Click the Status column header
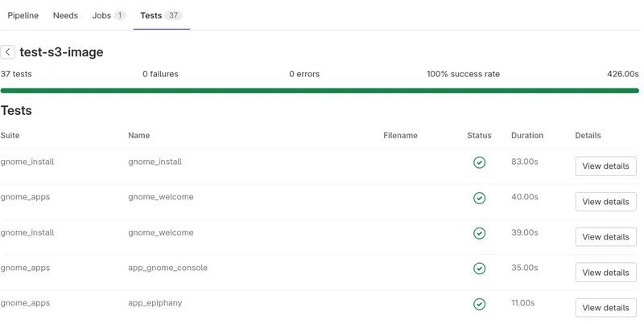644x324 pixels. [479, 136]
